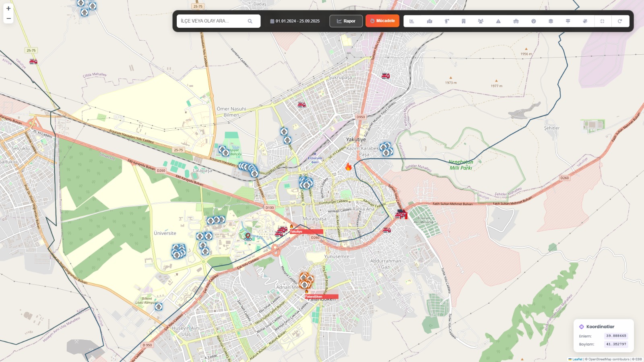Zoom out the map with minus button
The width and height of the screenshot is (644, 362).
pos(8,19)
